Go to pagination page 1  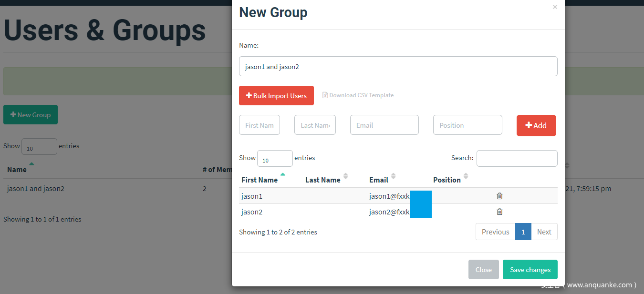(523, 232)
